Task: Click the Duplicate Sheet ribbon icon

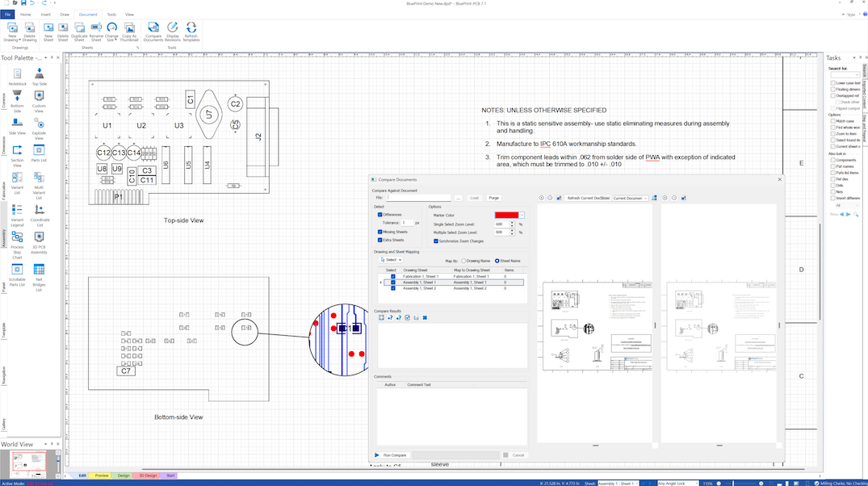Action: pyautogui.click(x=79, y=32)
